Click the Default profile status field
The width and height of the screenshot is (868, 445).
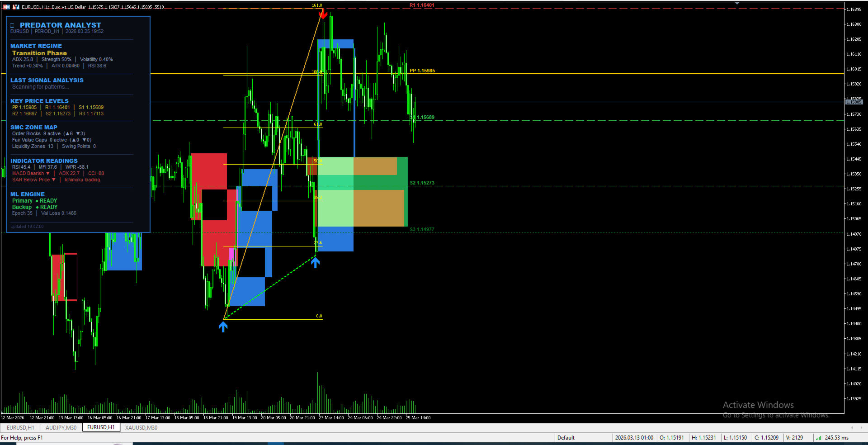coord(583,438)
